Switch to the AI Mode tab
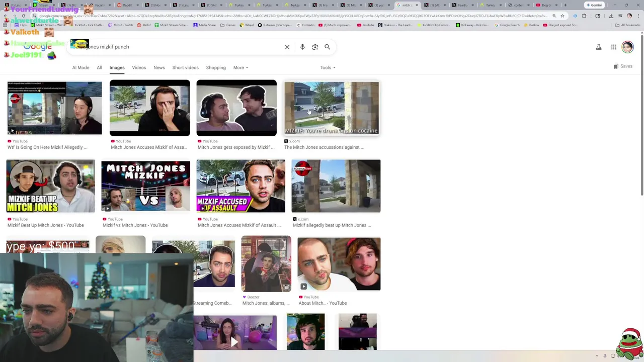This screenshot has width=644, height=362. pos(80,67)
